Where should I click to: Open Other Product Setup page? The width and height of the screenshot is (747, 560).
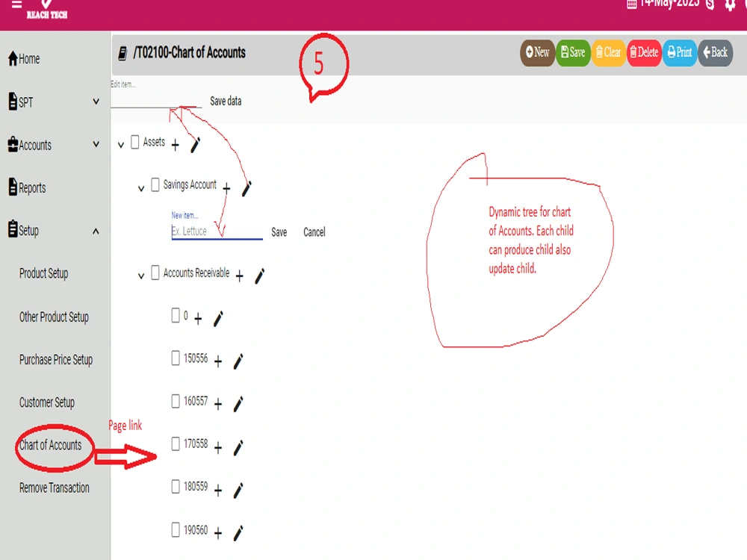54,317
